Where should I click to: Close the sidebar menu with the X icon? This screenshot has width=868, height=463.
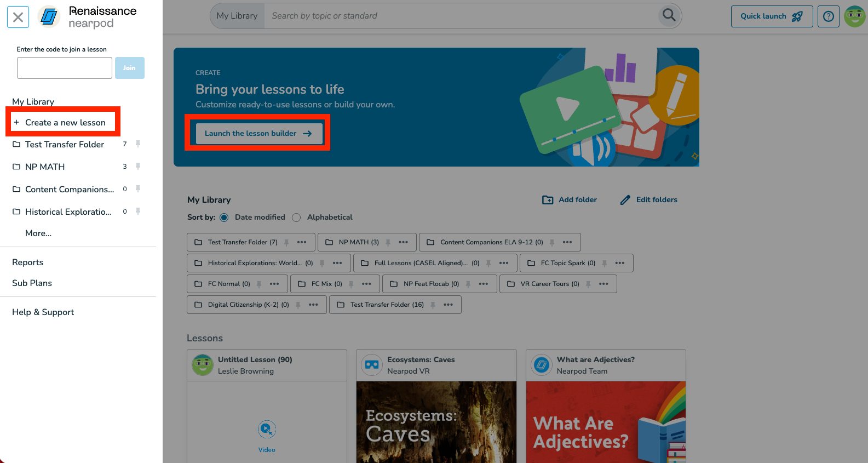point(18,17)
